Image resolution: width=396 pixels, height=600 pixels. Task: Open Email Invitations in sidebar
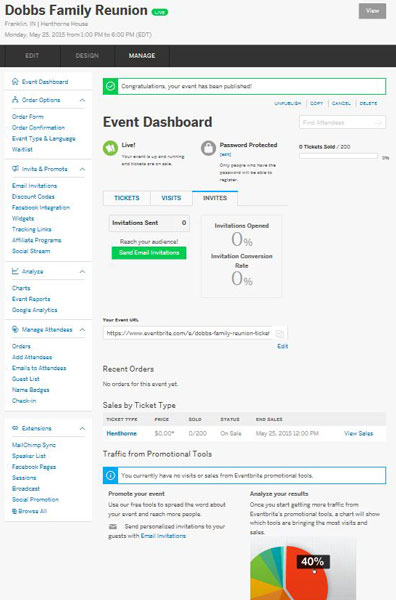pos(34,186)
